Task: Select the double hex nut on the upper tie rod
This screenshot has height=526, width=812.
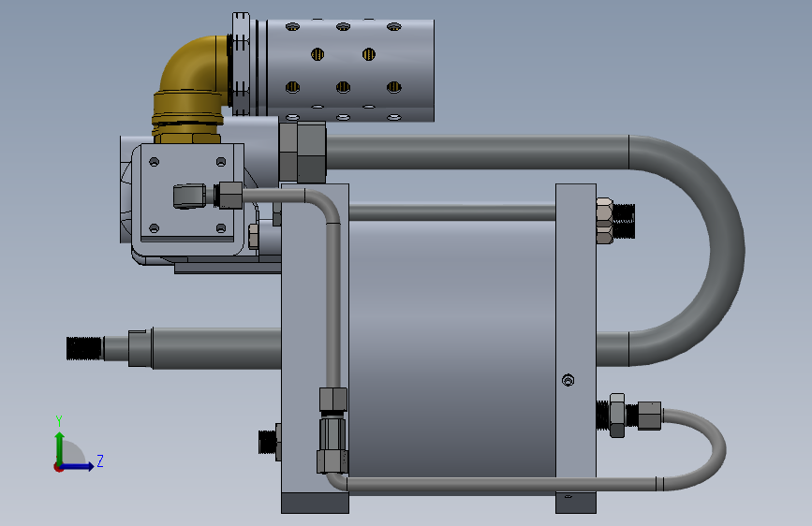Action: pos(604,221)
